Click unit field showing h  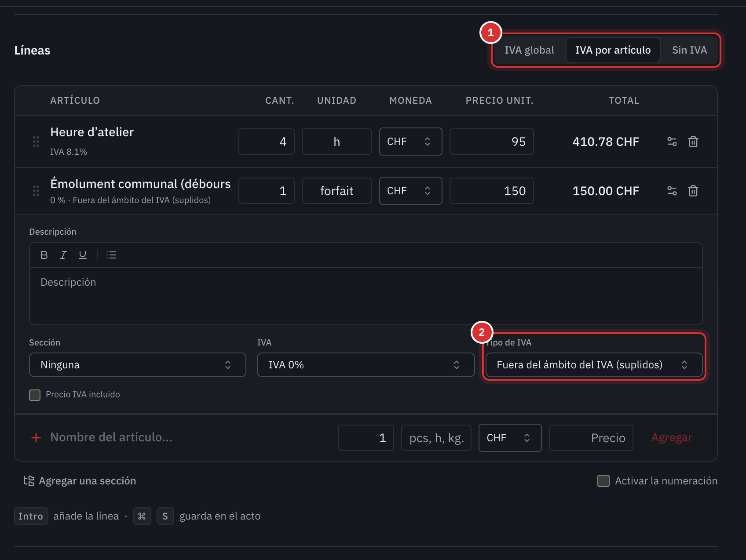pyautogui.click(x=337, y=142)
